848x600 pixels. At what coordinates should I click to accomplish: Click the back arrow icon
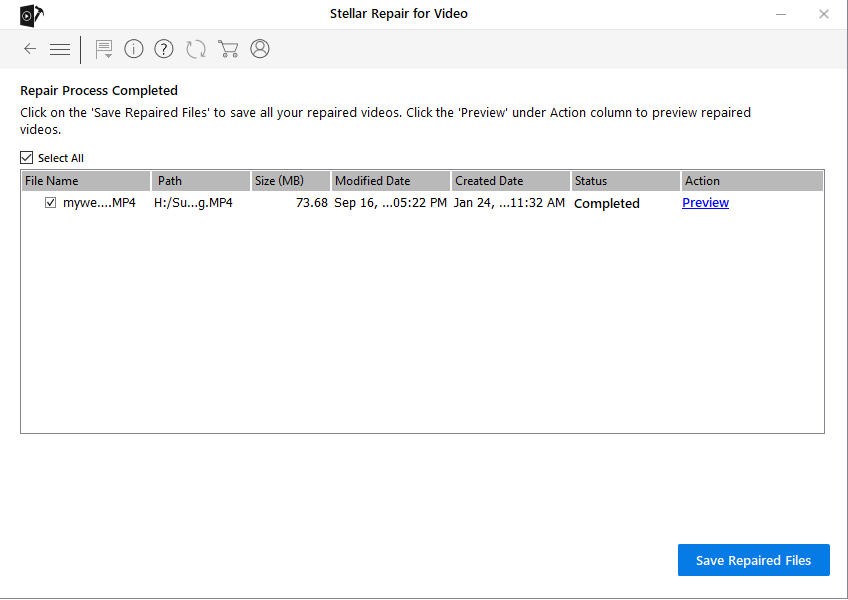click(x=30, y=49)
